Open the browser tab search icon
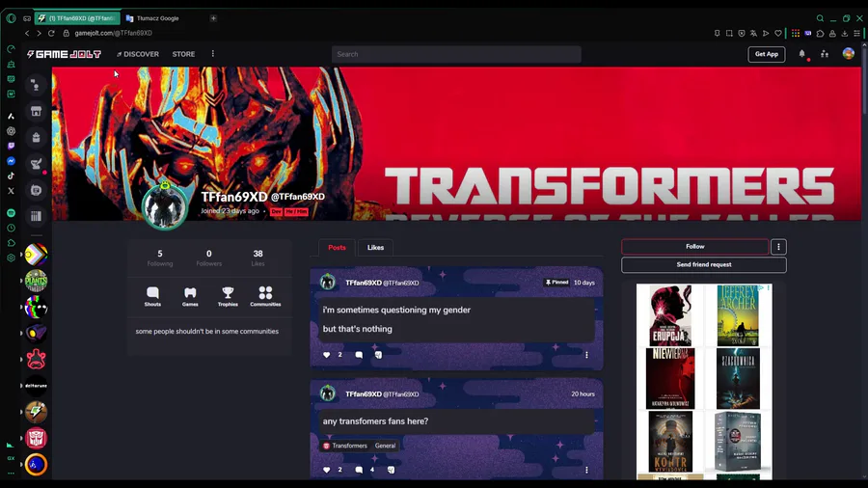 coord(820,18)
